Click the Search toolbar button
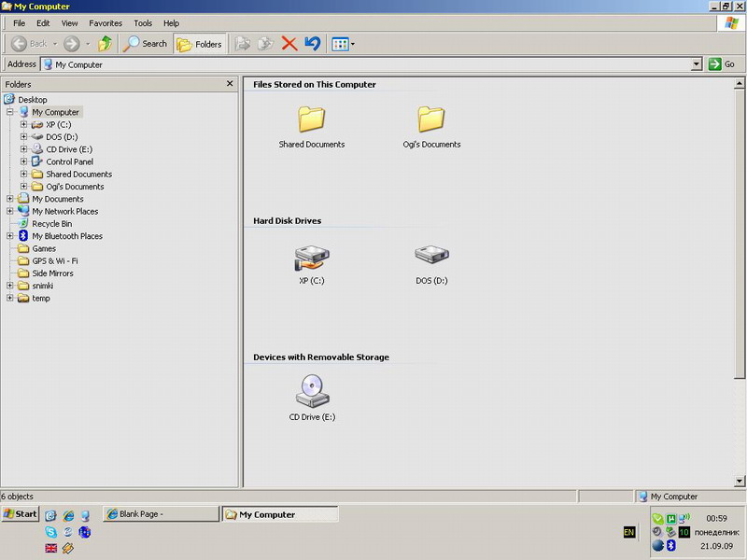 (146, 43)
